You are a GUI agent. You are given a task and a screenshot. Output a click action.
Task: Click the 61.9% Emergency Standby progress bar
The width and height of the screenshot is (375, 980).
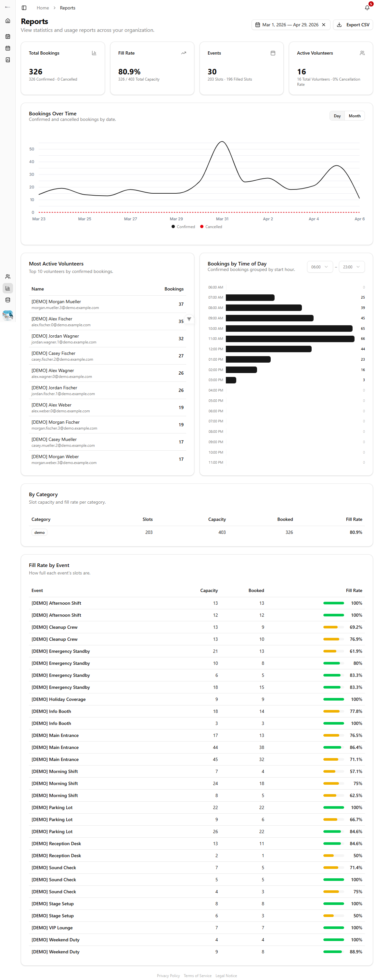[333, 651]
